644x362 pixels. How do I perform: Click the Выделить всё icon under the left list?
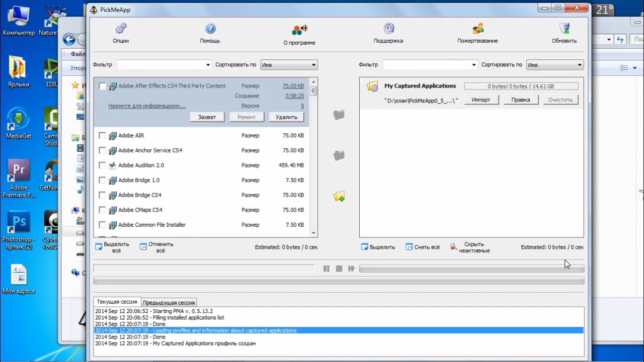[99, 247]
